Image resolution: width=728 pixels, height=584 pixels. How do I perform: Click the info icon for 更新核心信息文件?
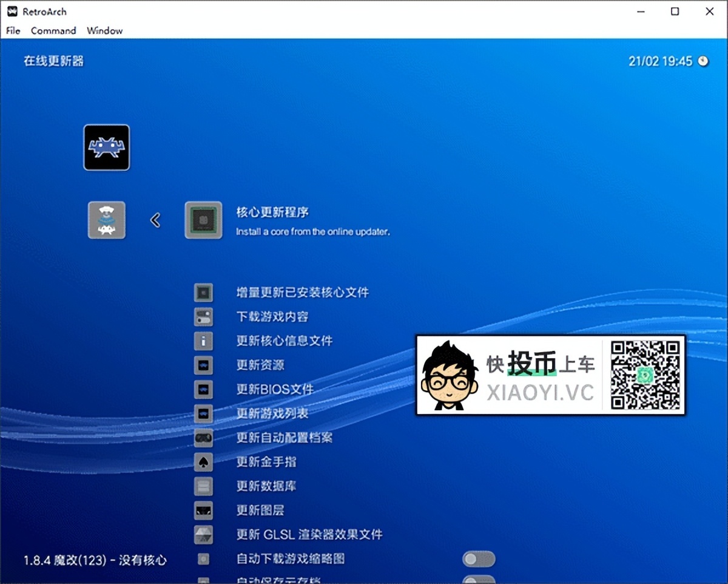(x=203, y=341)
